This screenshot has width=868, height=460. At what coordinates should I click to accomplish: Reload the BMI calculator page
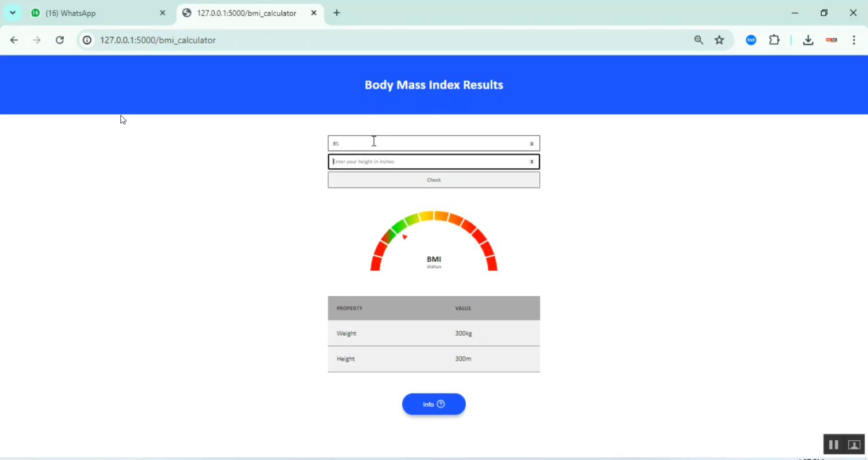point(60,40)
